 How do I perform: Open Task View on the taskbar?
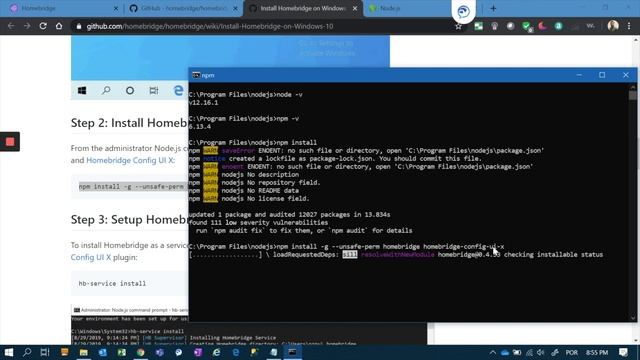click(45, 352)
